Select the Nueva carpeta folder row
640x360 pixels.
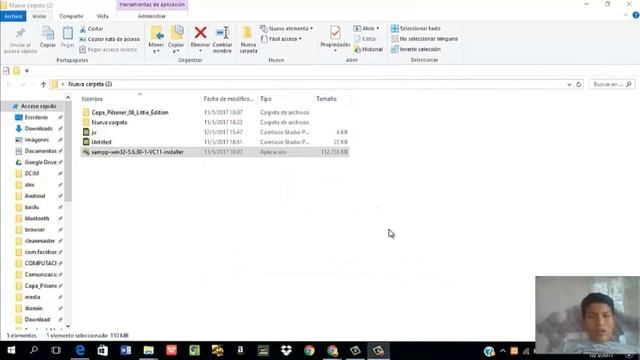[x=215, y=122]
